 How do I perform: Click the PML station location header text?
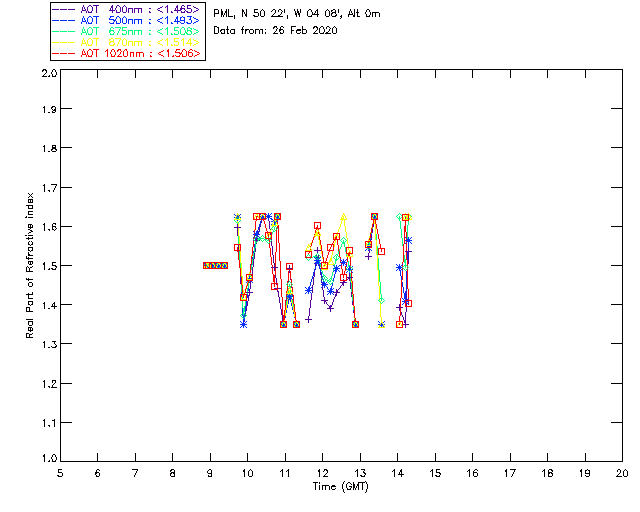[x=297, y=14]
